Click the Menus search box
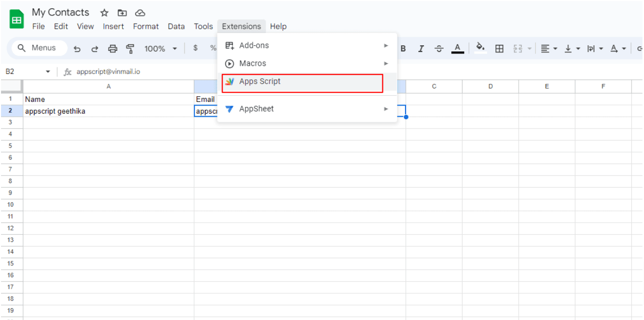The width and height of the screenshot is (644, 320). point(39,48)
